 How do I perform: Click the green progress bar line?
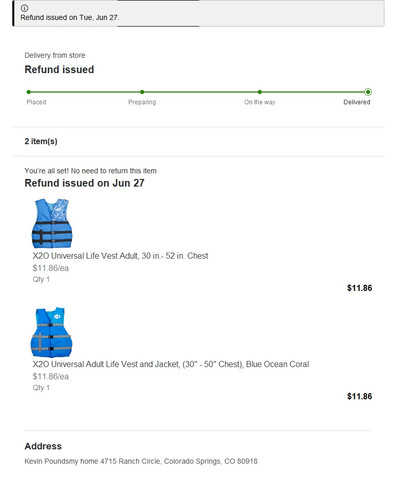tap(198, 92)
